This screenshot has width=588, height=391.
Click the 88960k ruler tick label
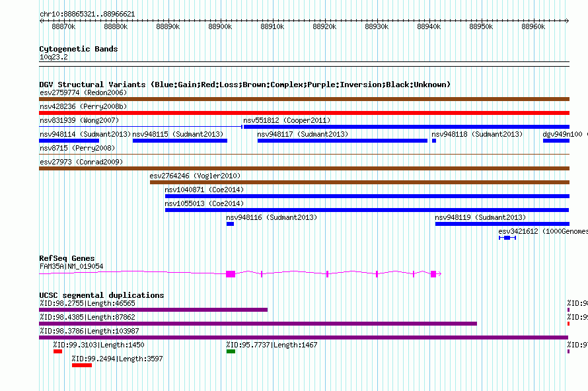(533, 26)
